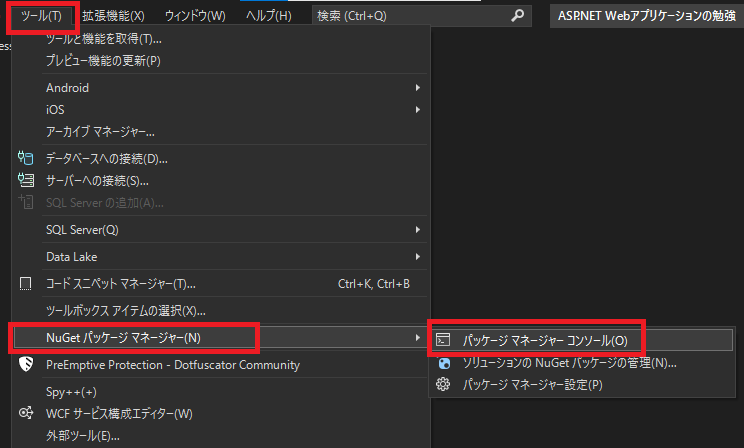The height and width of the screenshot is (448, 744).
Task: Expand the iOS submenu arrow
Action: [x=418, y=110]
